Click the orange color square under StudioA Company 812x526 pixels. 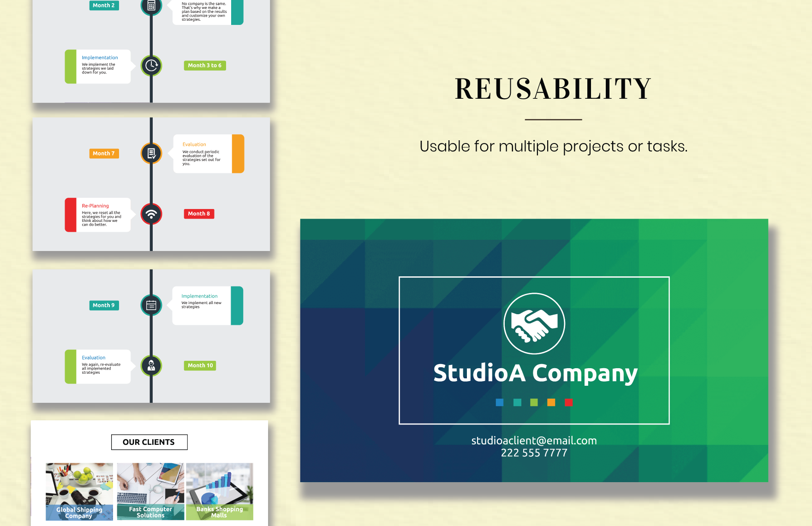coord(551,402)
